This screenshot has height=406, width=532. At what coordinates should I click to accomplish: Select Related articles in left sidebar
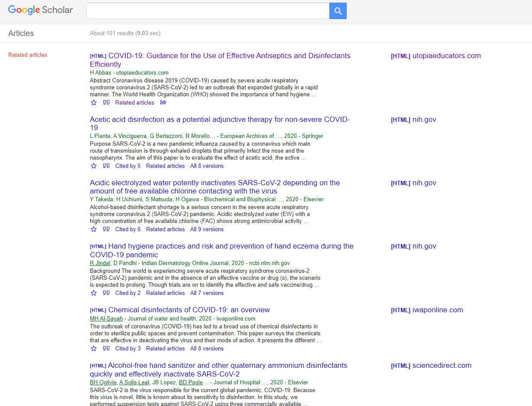coord(27,55)
